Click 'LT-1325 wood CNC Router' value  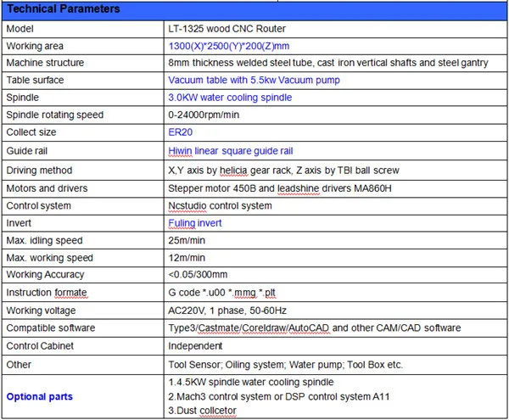click(x=227, y=29)
